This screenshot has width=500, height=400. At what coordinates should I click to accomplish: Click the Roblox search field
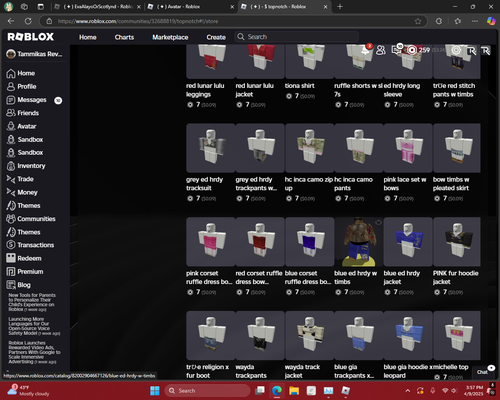tap(297, 37)
